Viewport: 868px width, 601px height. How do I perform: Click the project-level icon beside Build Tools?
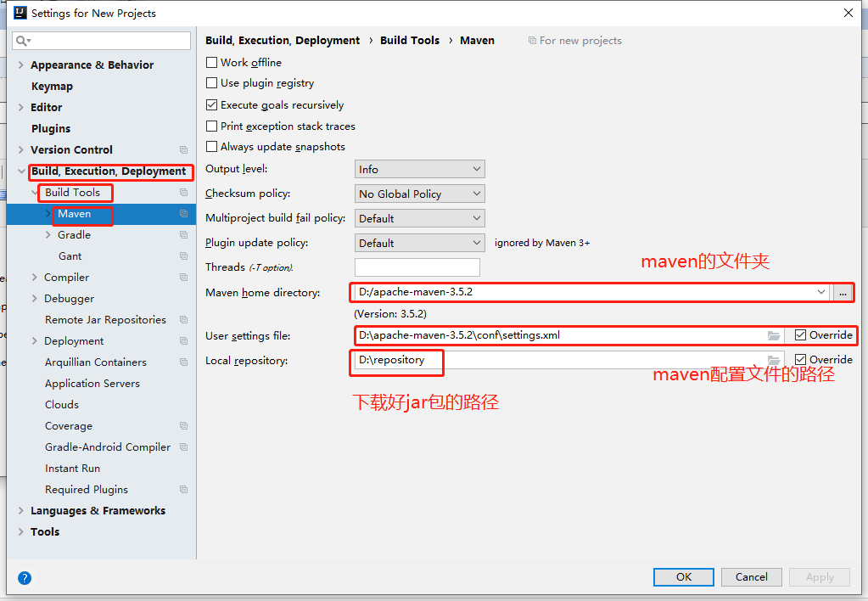click(x=184, y=192)
